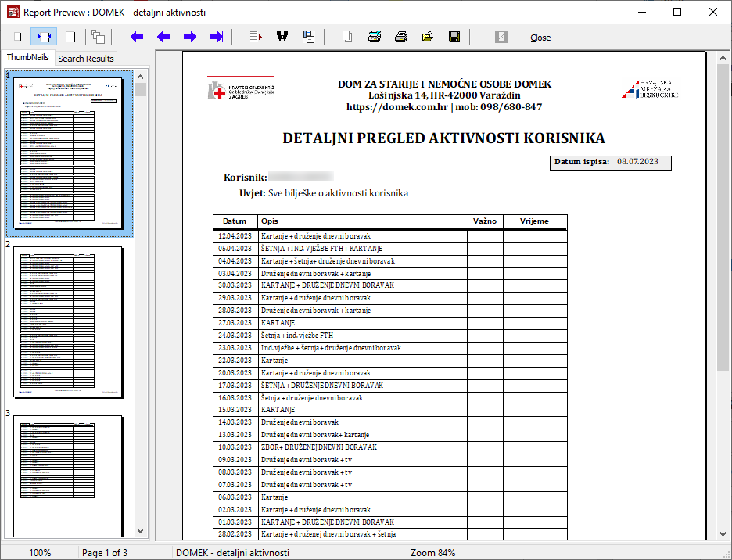Open a report file with folder icon
The height and width of the screenshot is (560, 732).
click(428, 37)
